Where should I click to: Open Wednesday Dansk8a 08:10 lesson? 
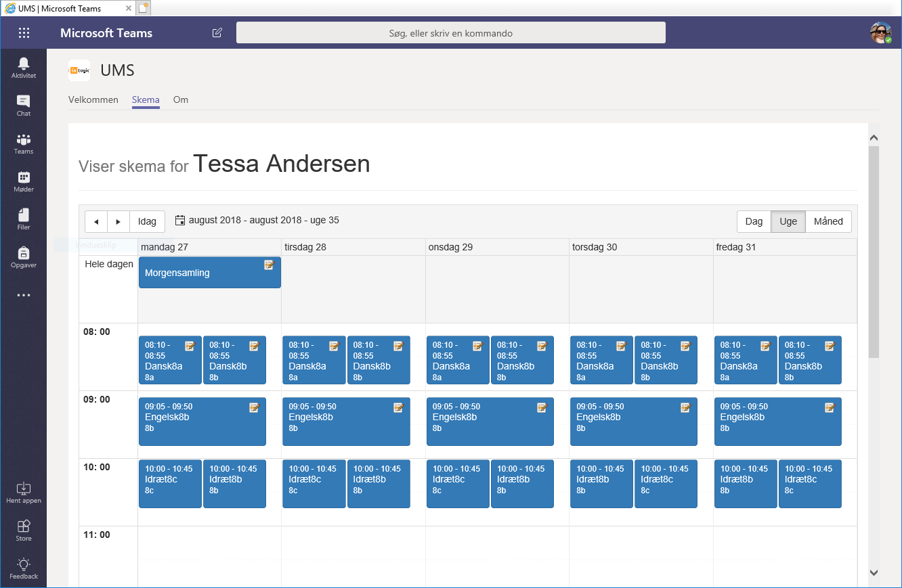coord(458,360)
